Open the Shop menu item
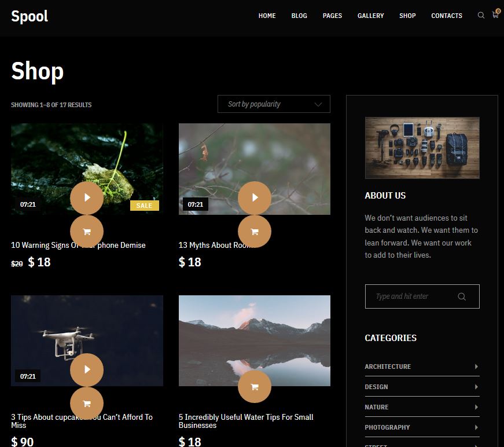 pos(407,16)
